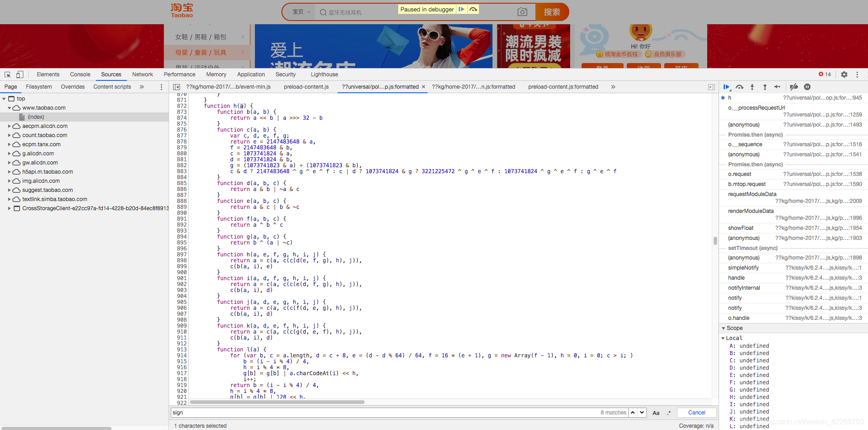Go to previous search match
The image size is (868, 430).
pyautogui.click(x=633, y=413)
